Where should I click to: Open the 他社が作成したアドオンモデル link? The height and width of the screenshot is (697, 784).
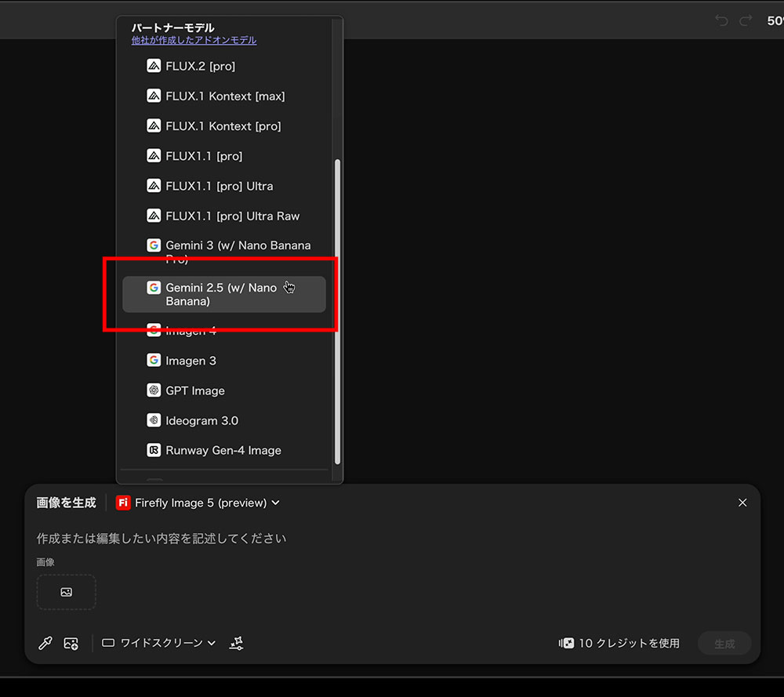pos(194,40)
